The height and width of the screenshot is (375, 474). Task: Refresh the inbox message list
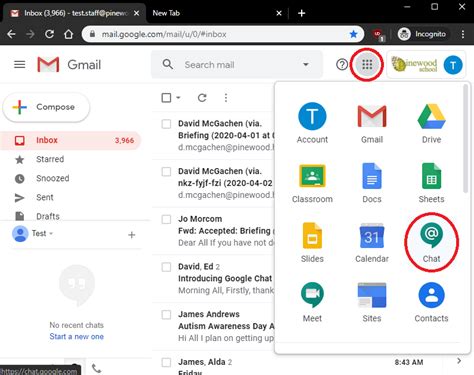[202, 98]
